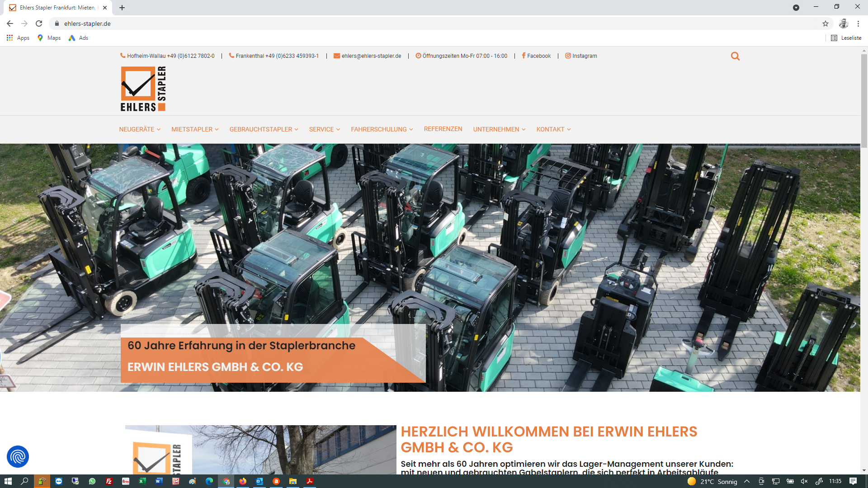Expand the SERVICE menu
The height and width of the screenshot is (488, 868).
pos(325,129)
